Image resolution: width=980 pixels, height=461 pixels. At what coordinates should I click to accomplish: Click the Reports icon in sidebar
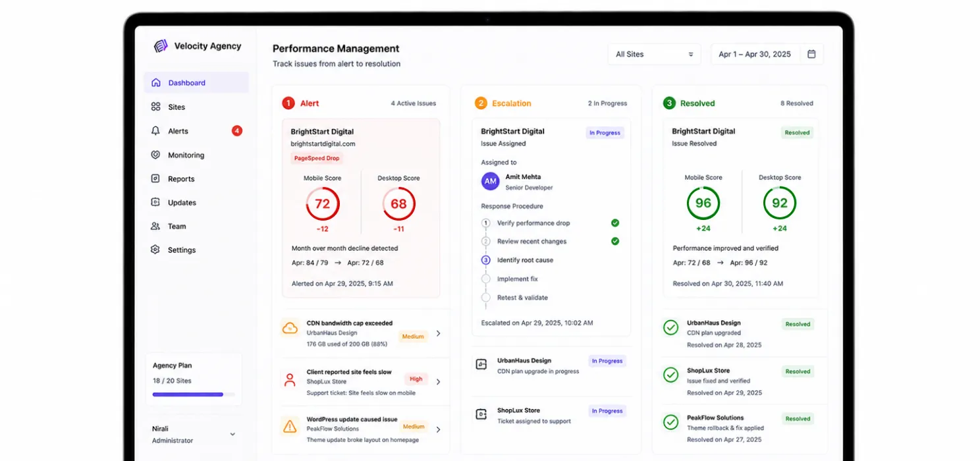(x=155, y=178)
